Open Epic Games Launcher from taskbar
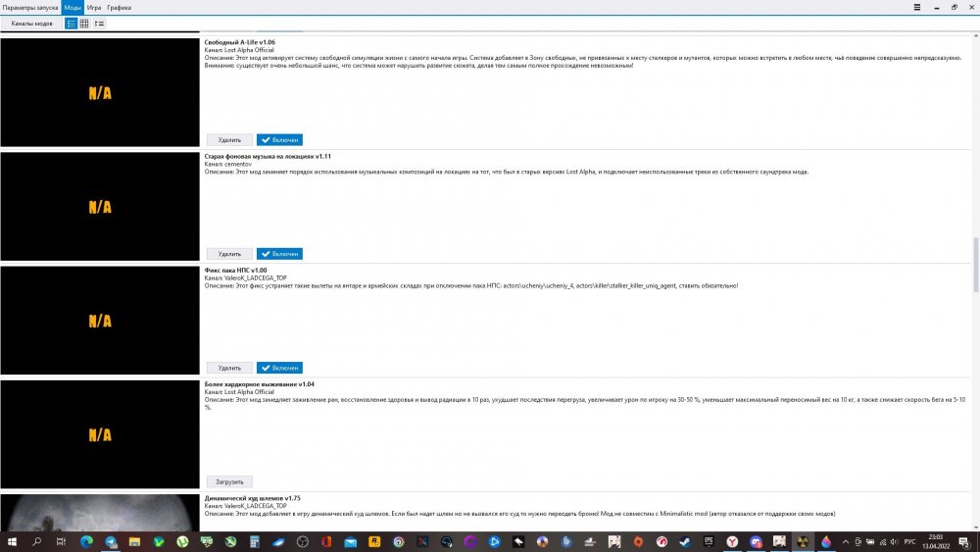This screenshot has height=552, width=980. 709,541
